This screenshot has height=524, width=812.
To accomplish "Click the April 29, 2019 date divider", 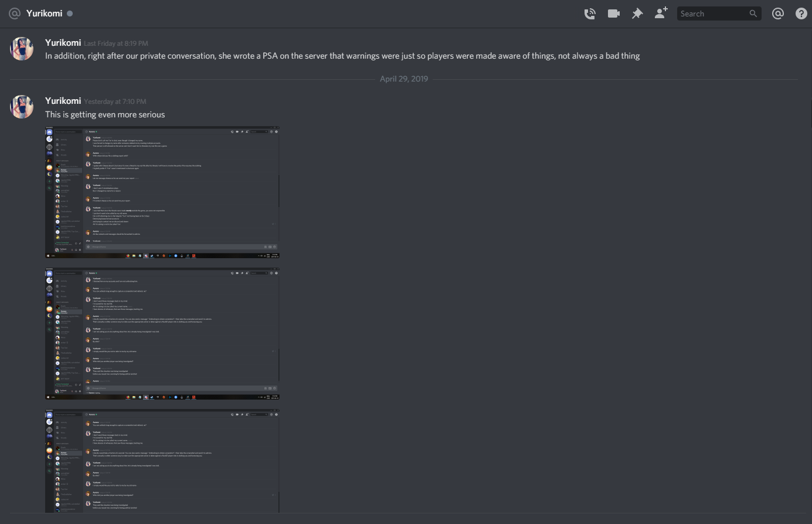I will coord(404,79).
